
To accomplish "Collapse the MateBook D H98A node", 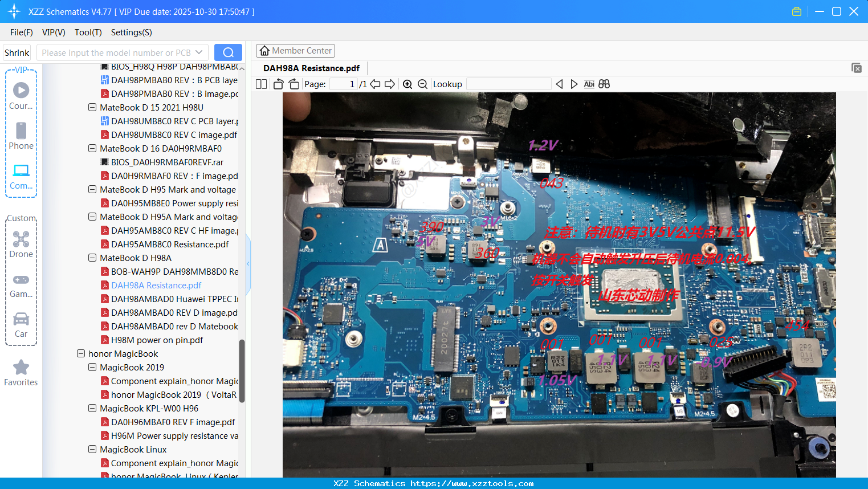I will coord(92,258).
